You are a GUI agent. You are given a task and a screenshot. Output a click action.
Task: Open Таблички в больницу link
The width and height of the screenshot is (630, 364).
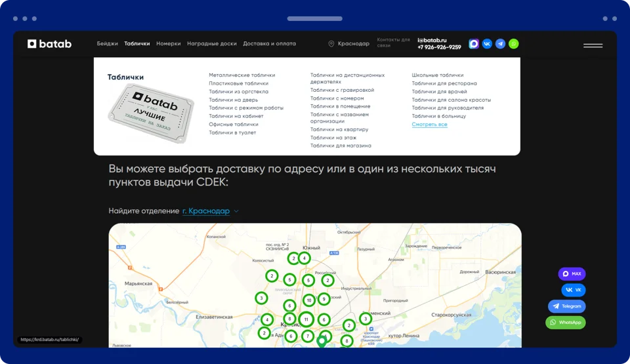(x=439, y=116)
